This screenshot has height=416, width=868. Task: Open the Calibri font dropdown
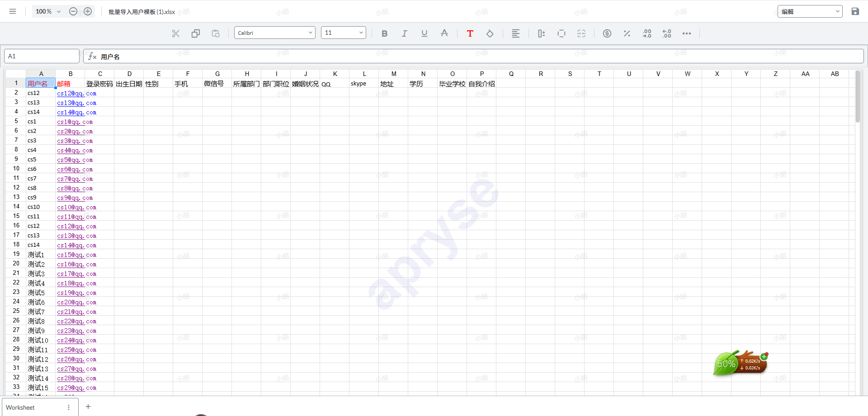(x=274, y=33)
